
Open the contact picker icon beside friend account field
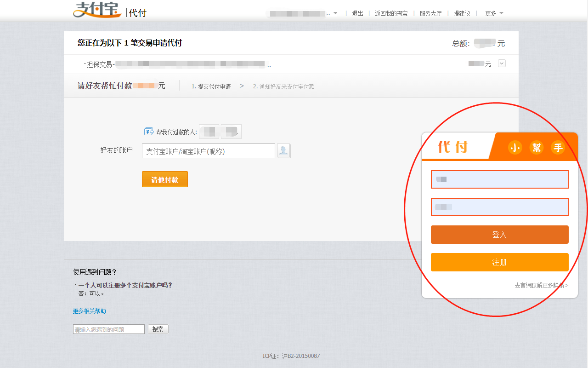pyautogui.click(x=284, y=151)
